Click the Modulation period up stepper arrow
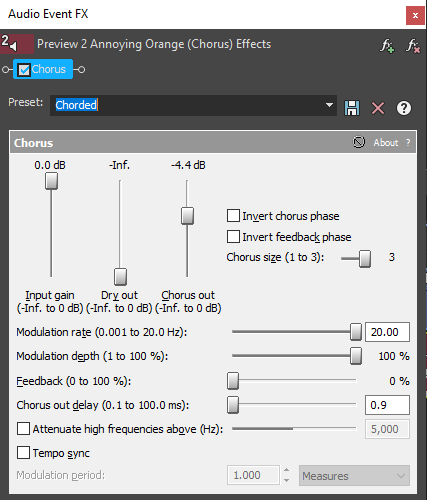Screen dimensions: 427x500 click(x=286, y=470)
